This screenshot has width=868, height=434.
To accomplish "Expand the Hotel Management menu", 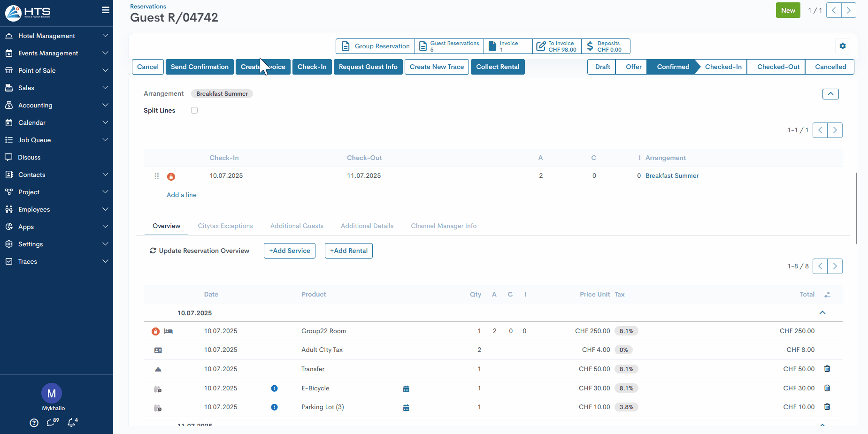I will (56, 36).
